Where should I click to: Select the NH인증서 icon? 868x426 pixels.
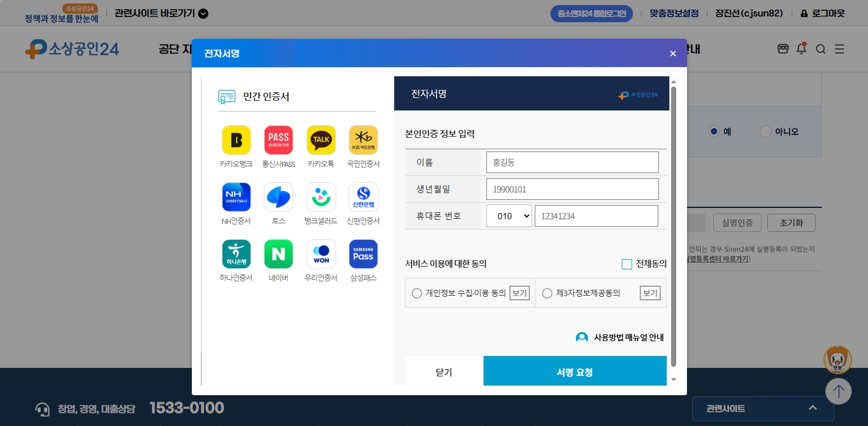point(236,197)
